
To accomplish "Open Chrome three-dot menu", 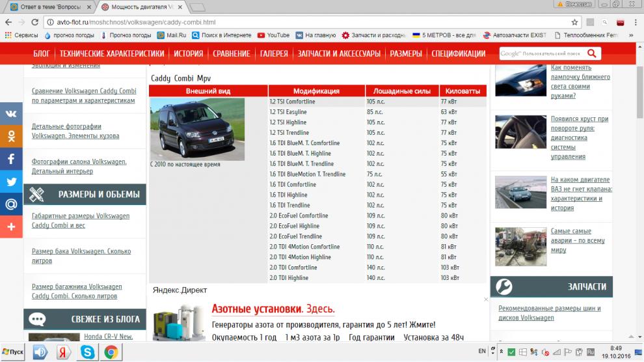I will click(636, 22).
